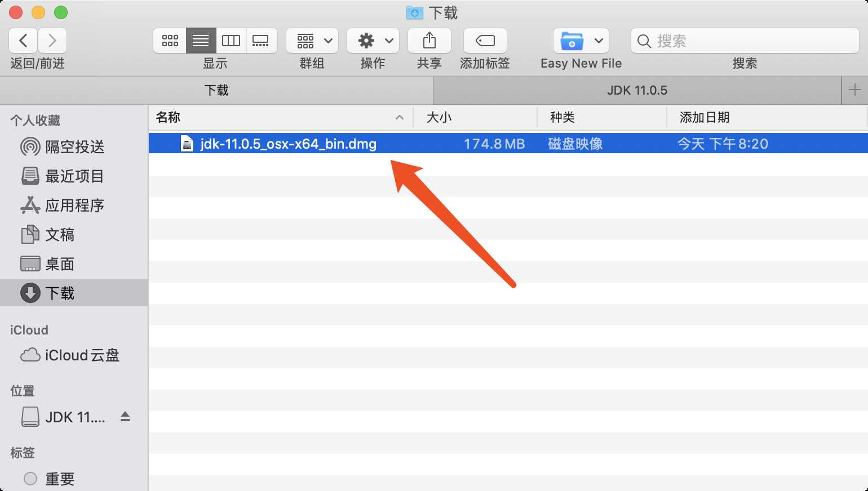Click the 标签 section header
868x491 pixels.
click(x=23, y=453)
